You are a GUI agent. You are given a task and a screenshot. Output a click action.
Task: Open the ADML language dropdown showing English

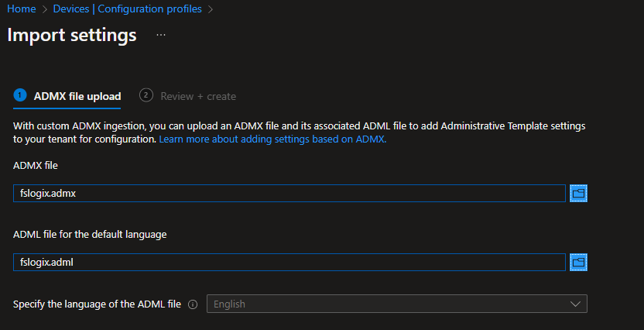pos(387,304)
